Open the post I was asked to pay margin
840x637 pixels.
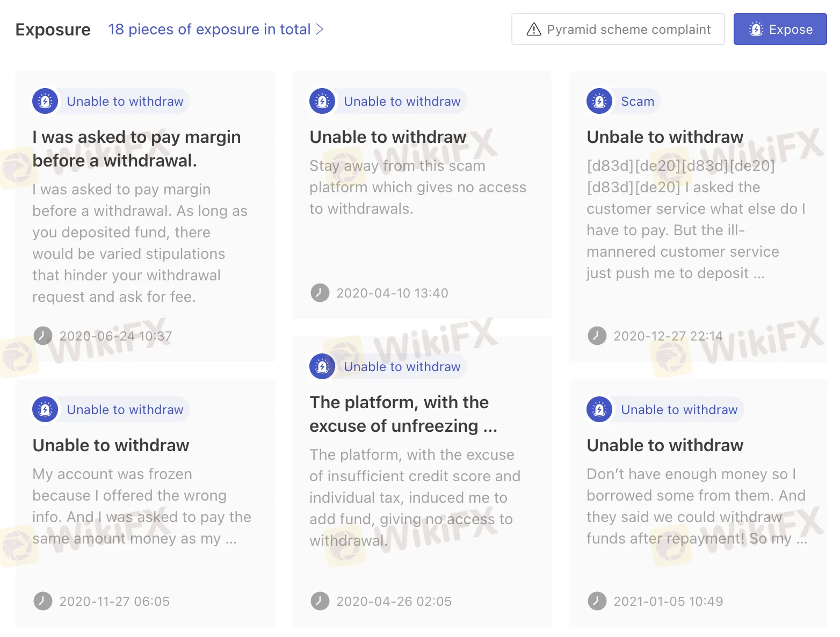[x=136, y=148]
